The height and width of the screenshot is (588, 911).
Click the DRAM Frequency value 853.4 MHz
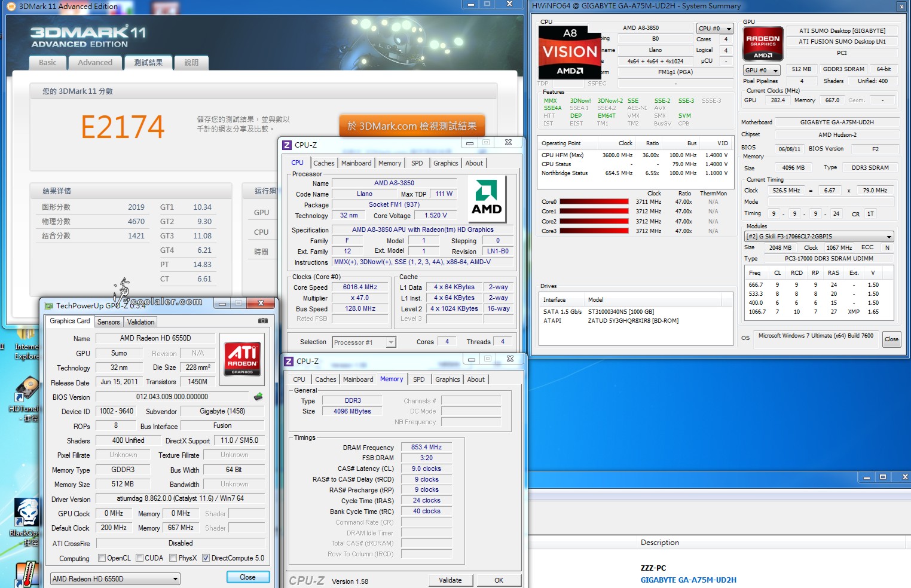(426, 448)
